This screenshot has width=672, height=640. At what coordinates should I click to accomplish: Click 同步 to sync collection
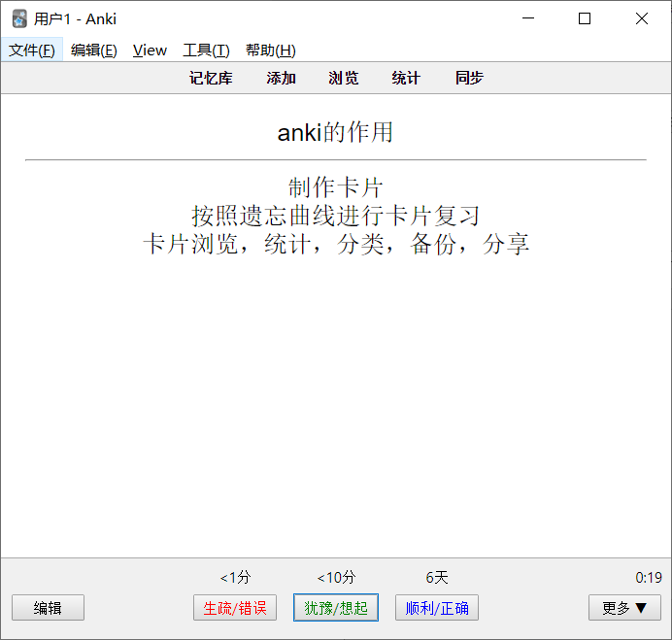(x=469, y=78)
